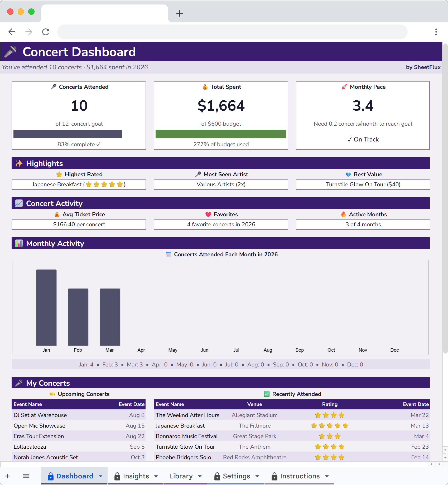This screenshot has width=448, height=485.
Task: Click the rocket icon on the Monthly Pace card
Action: 344,87
